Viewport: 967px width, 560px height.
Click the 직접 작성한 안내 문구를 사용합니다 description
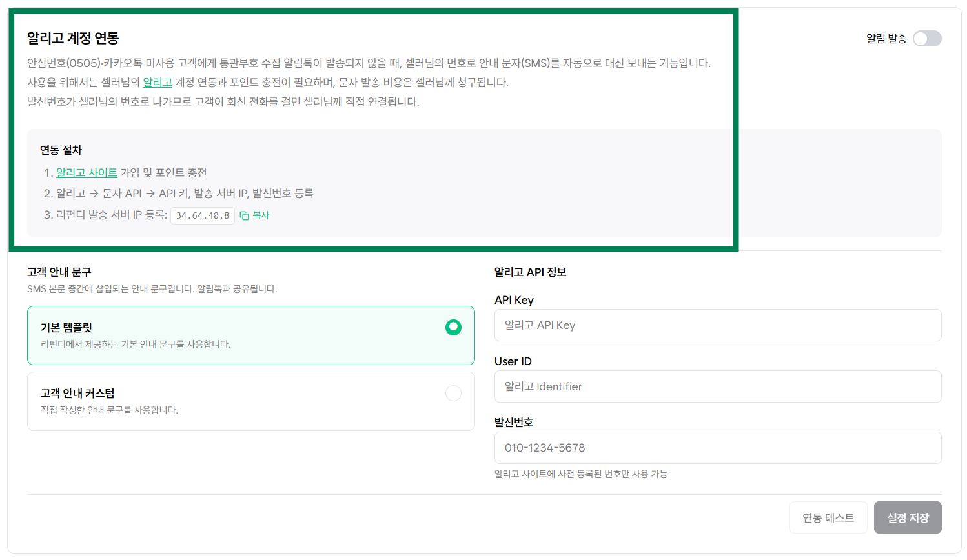click(x=109, y=410)
